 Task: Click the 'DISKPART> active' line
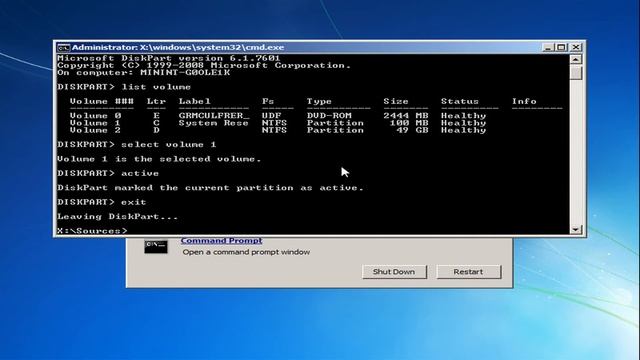coord(108,173)
